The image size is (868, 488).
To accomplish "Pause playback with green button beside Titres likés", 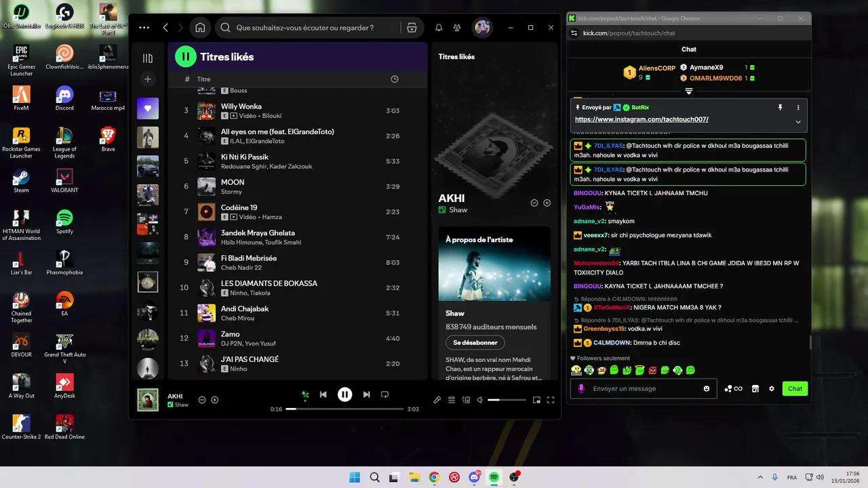I will click(x=186, y=57).
